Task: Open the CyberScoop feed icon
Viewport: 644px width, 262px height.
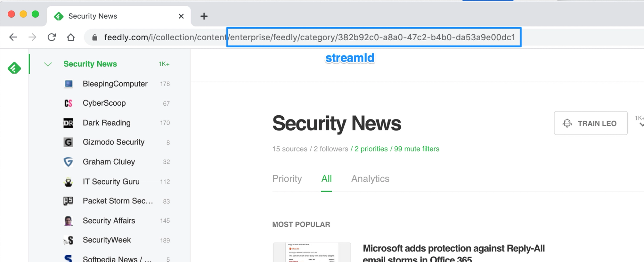Action: pyautogui.click(x=68, y=103)
